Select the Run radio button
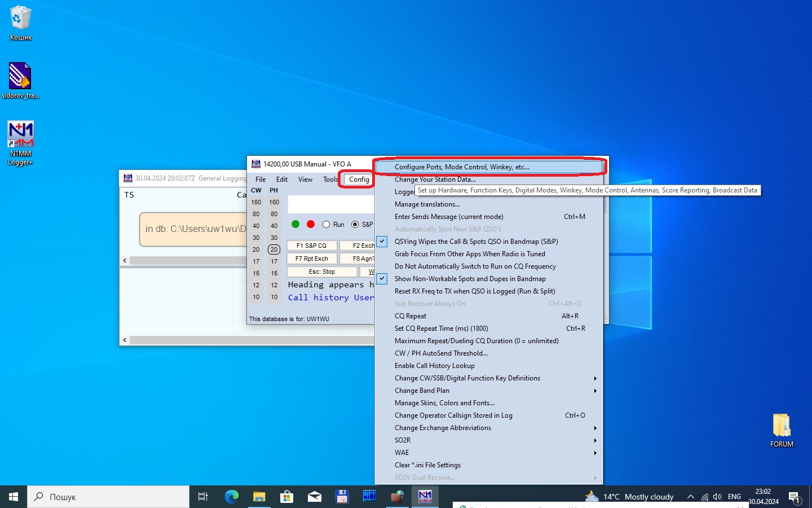 point(333,225)
